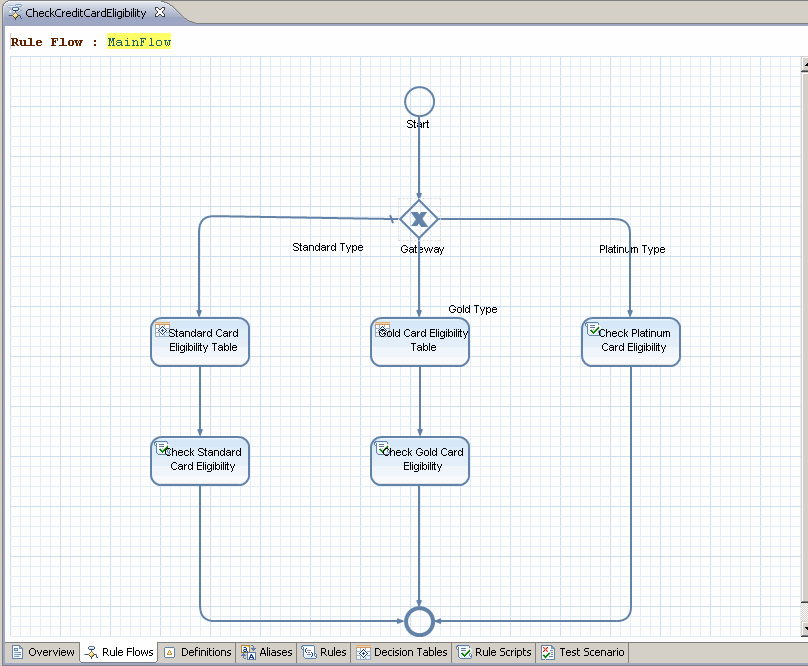The width and height of the screenshot is (808, 666).
Task: Open the Decision Tables tab
Action: click(x=402, y=652)
